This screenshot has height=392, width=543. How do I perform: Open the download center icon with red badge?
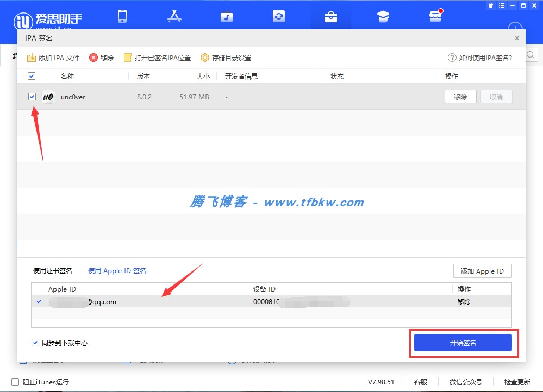(x=435, y=16)
